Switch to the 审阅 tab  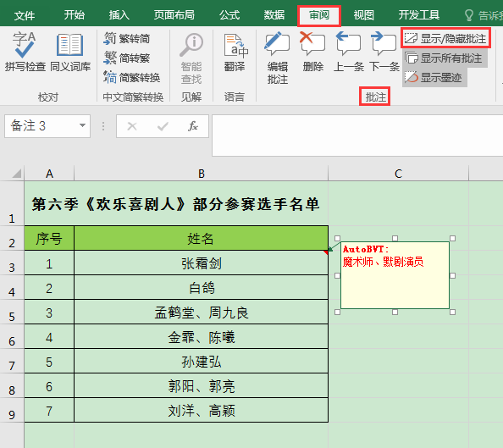(x=319, y=15)
